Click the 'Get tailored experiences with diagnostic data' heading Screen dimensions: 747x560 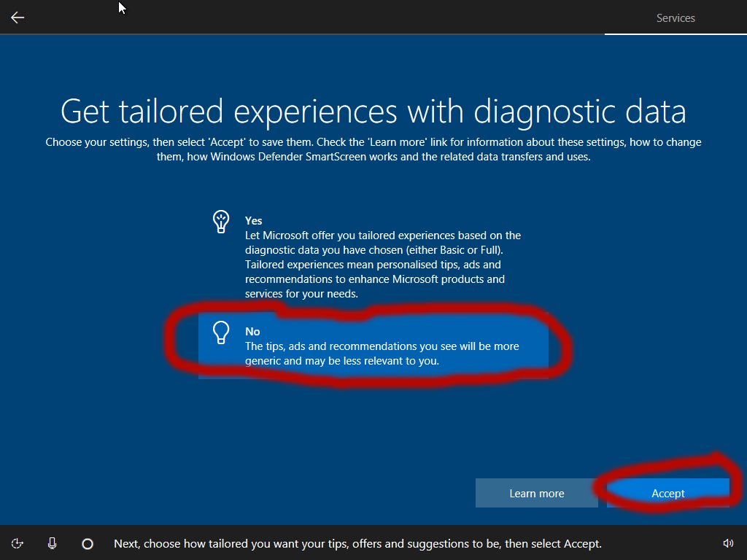click(373, 112)
